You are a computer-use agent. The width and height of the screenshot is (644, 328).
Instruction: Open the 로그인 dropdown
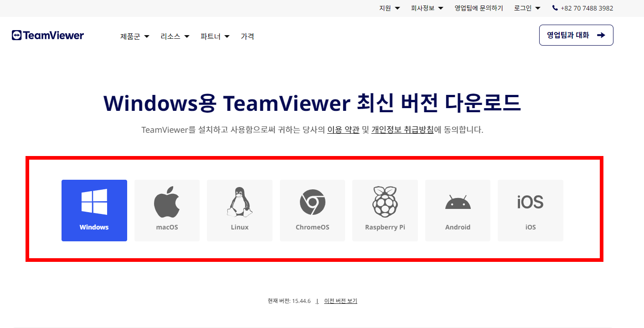coord(527,8)
